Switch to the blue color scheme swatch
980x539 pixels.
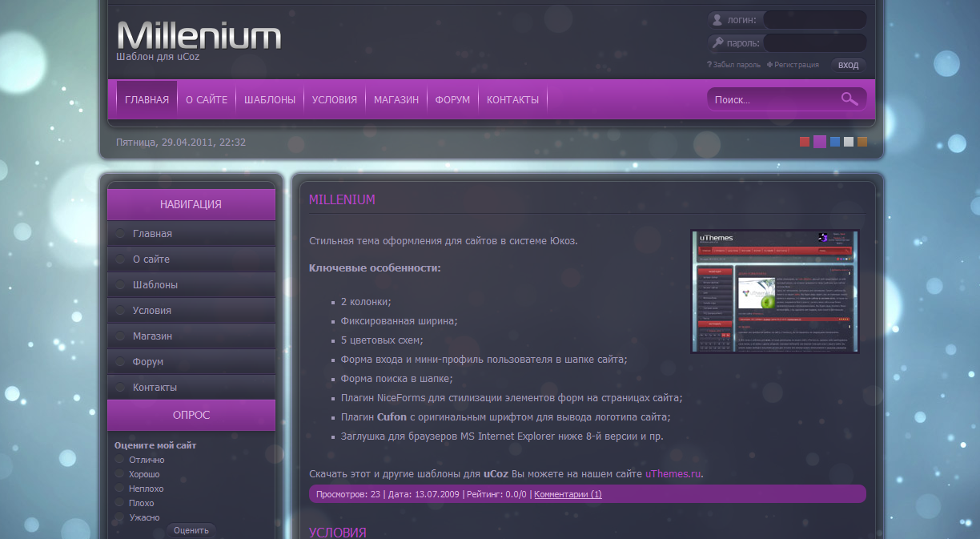(x=835, y=143)
